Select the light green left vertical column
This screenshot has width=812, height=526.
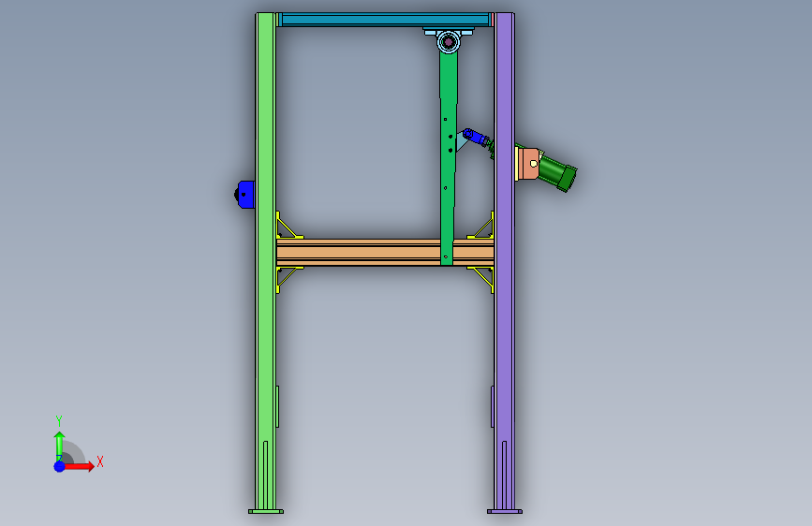(266, 259)
